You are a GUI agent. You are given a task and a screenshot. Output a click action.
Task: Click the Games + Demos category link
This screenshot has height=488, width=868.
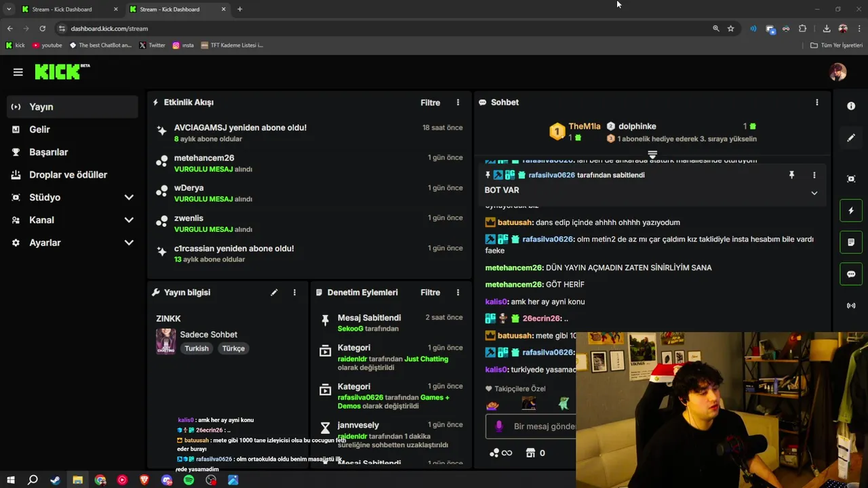pyautogui.click(x=393, y=401)
